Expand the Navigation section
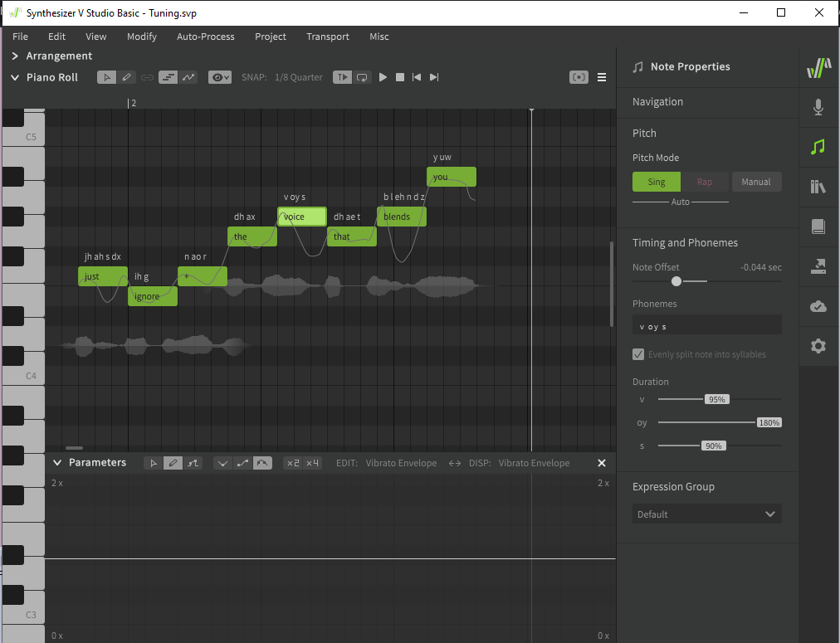This screenshot has height=643, width=840. coord(658,102)
